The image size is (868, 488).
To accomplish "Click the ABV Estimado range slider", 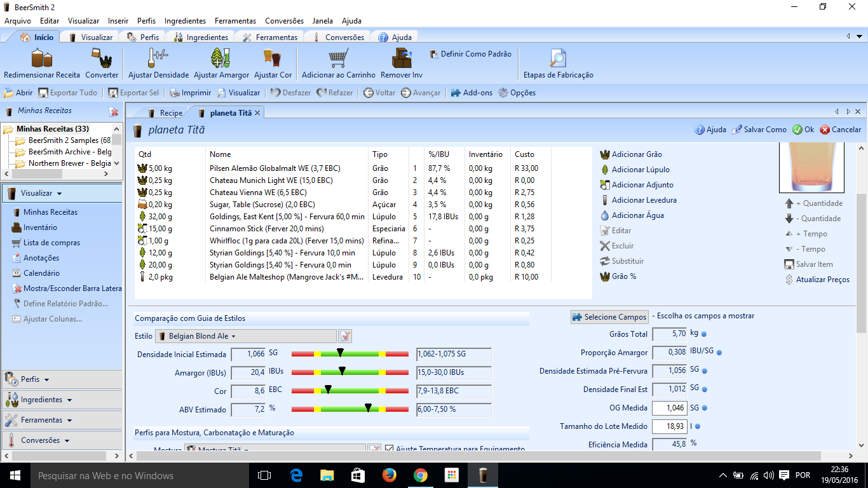I will 349,409.
